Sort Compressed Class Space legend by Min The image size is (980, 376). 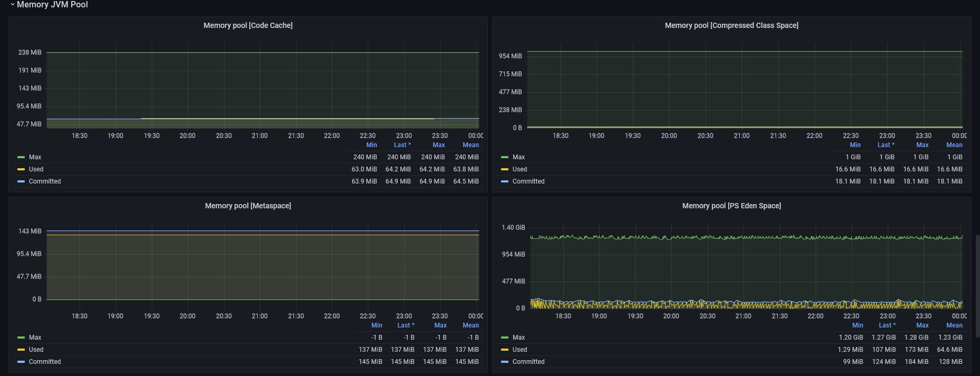855,145
